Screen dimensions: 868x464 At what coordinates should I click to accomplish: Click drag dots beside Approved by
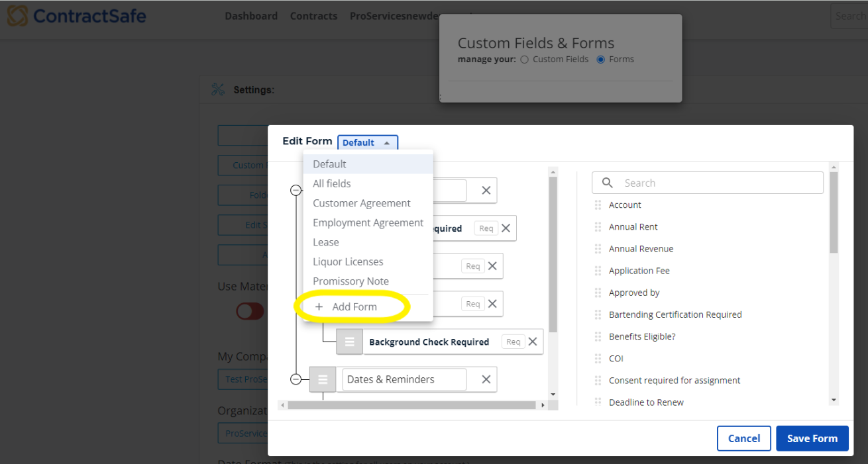click(598, 293)
